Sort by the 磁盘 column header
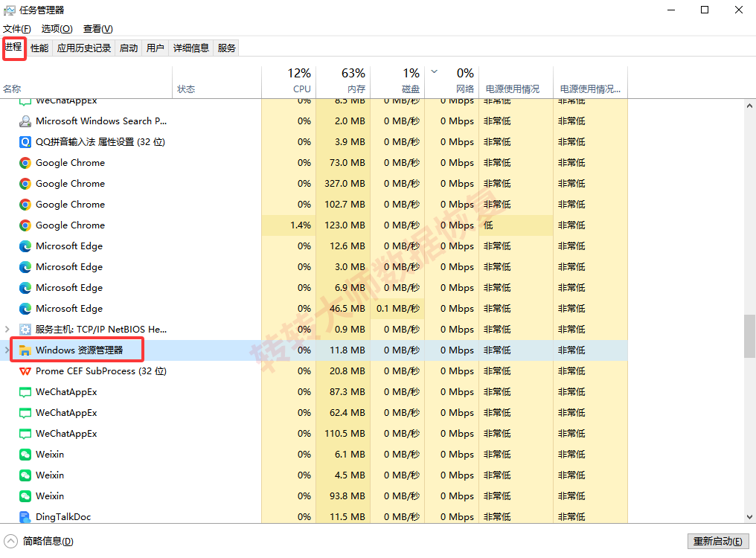 tap(397, 82)
